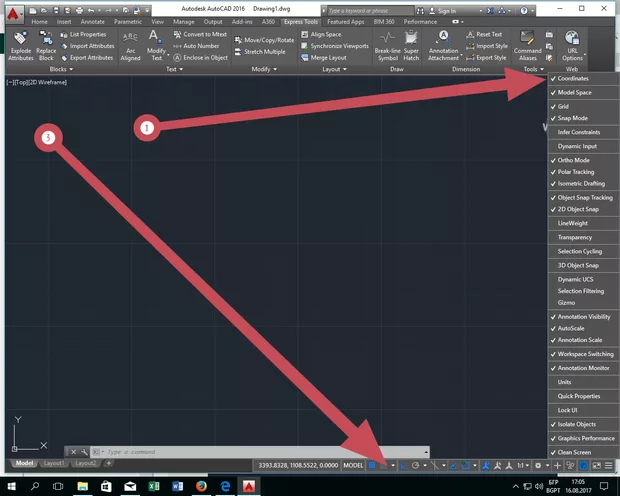Image resolution: width=620 pixels, height=496 pixels.
Task: Click the Save icon in quick access toolbar
Action: click(x=56, y=11)
